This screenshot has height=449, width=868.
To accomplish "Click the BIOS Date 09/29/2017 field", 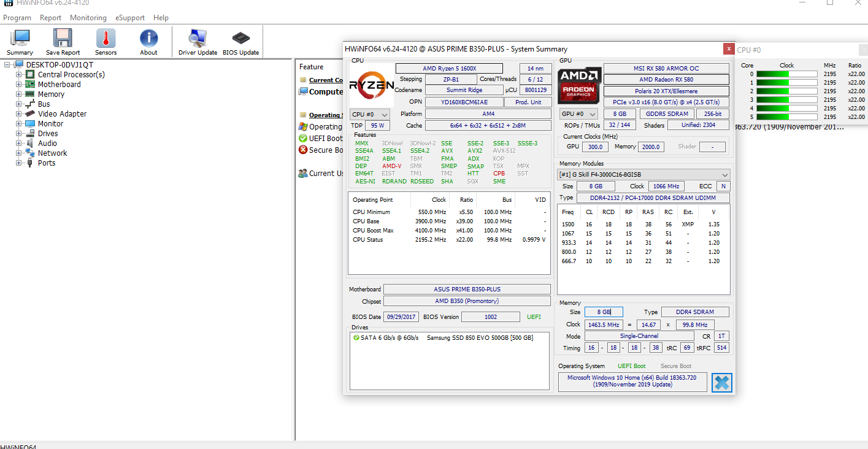I will coord(401,317).
